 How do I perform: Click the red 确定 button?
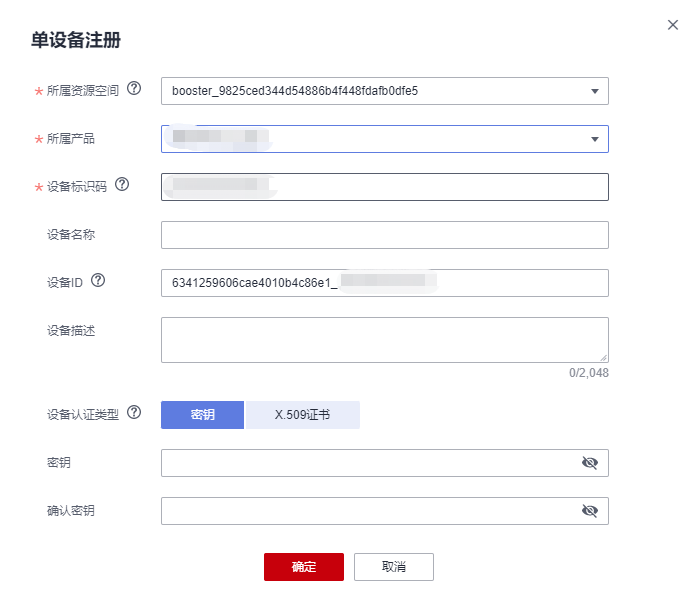pos(304,567)
